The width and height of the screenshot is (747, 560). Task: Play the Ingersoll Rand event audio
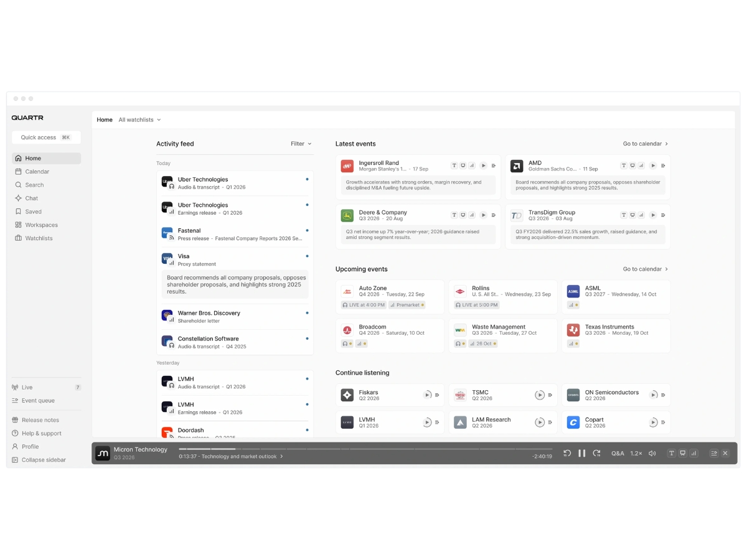click(484, 166)
